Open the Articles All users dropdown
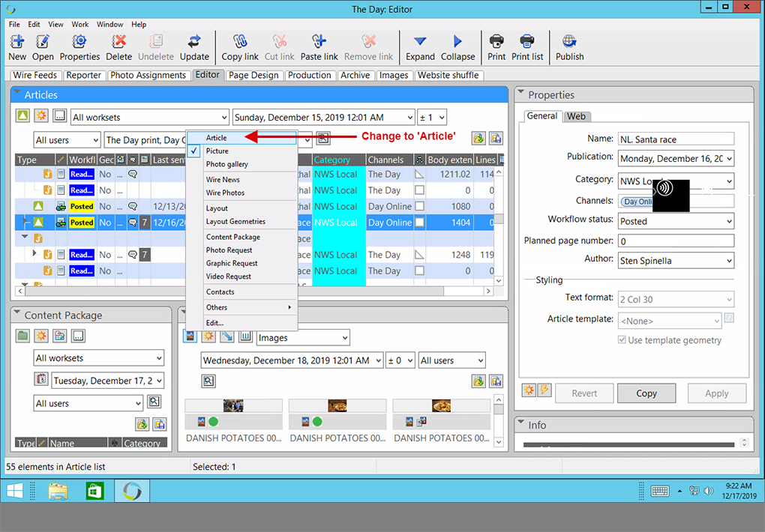 (x=67, y=140)
